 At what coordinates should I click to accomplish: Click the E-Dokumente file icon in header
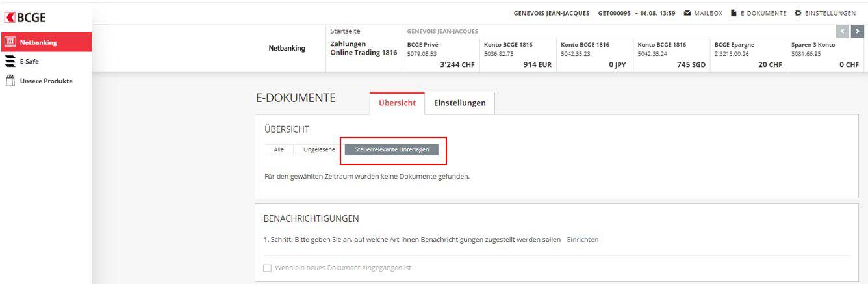tap(734, 13)
